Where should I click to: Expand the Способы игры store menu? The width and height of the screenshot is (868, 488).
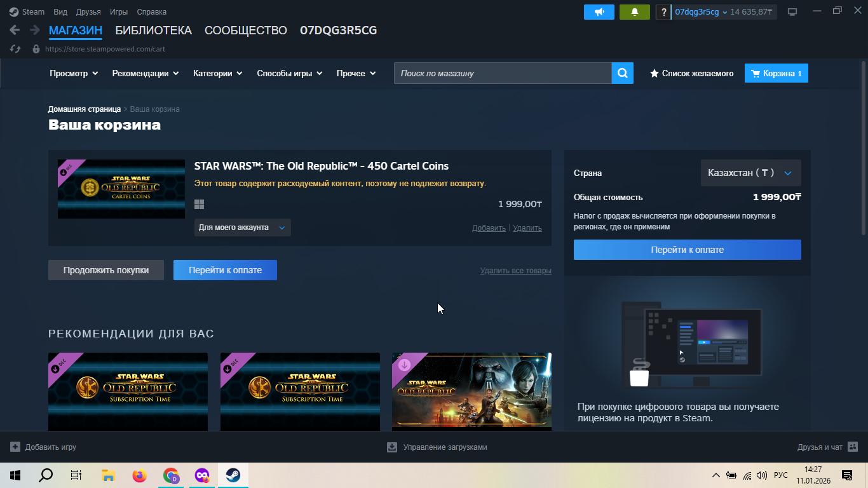point(290,73)
